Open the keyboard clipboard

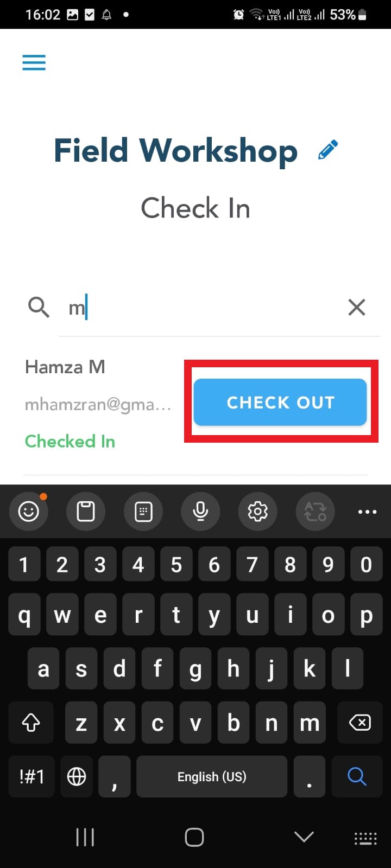point(86,511)
